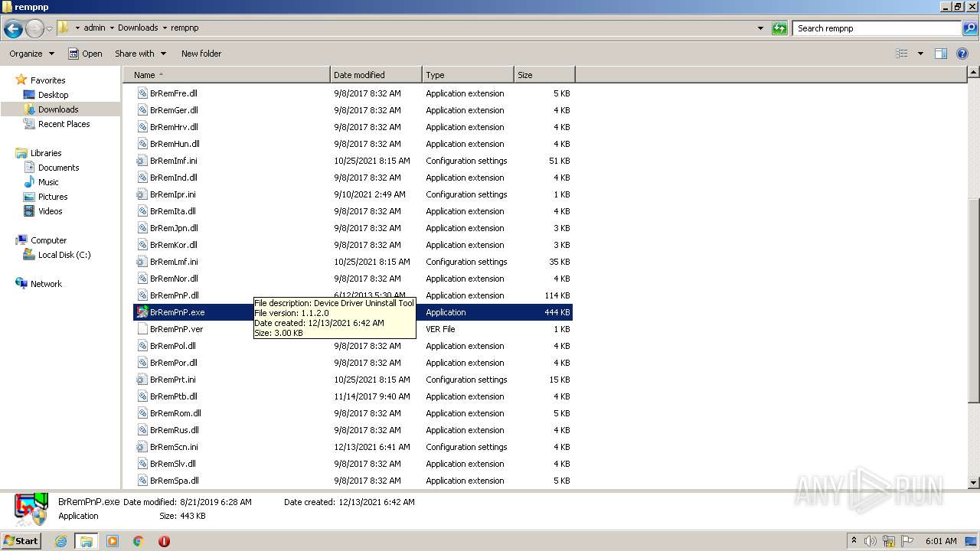Sort by the Date modified column
The width and height of the screenshot is (980, 551).
376,75
